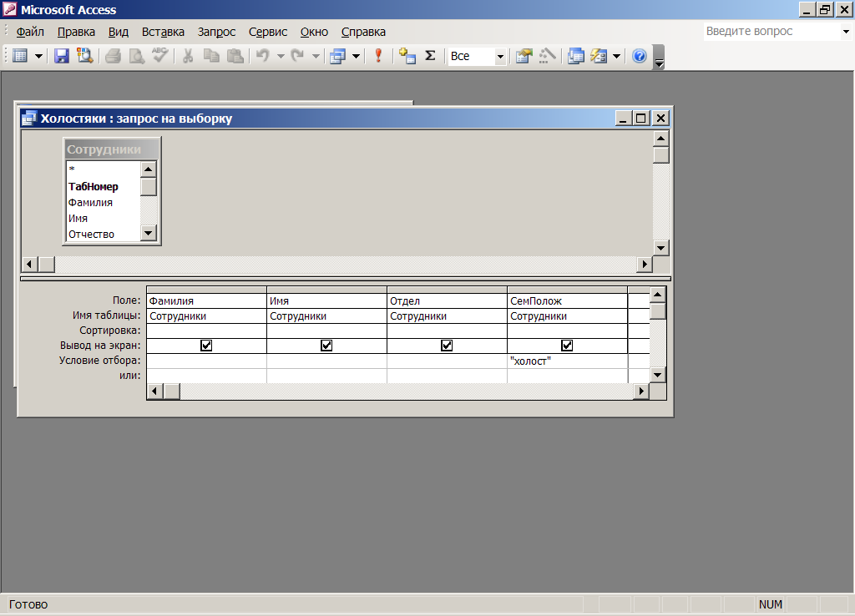Run the query with exclamation icon

[x=378, y=56]
